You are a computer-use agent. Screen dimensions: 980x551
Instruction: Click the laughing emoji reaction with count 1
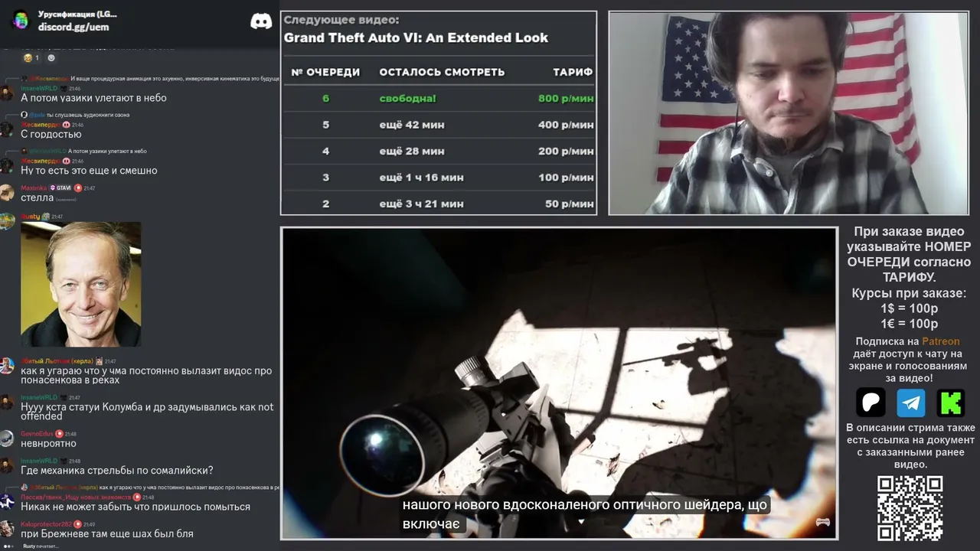point(31,57)
